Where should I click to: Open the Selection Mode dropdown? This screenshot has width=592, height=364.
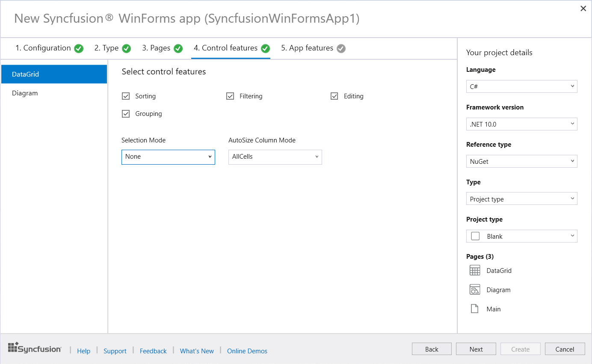coord(168,157)
